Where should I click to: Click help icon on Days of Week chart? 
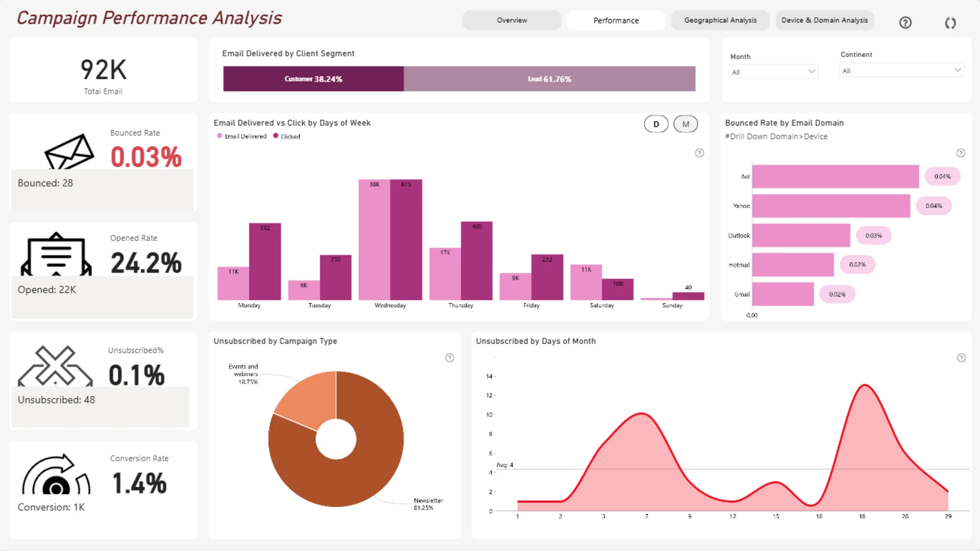(x=699, y=153)
